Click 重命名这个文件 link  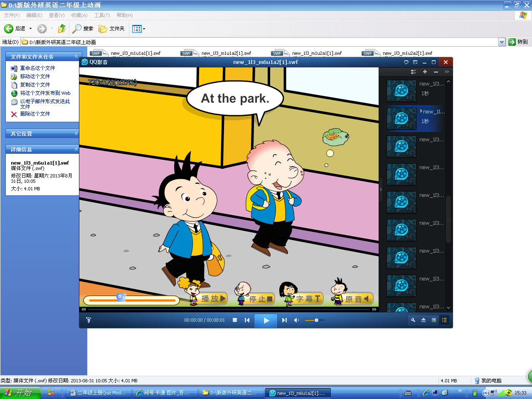pos(37,68)
